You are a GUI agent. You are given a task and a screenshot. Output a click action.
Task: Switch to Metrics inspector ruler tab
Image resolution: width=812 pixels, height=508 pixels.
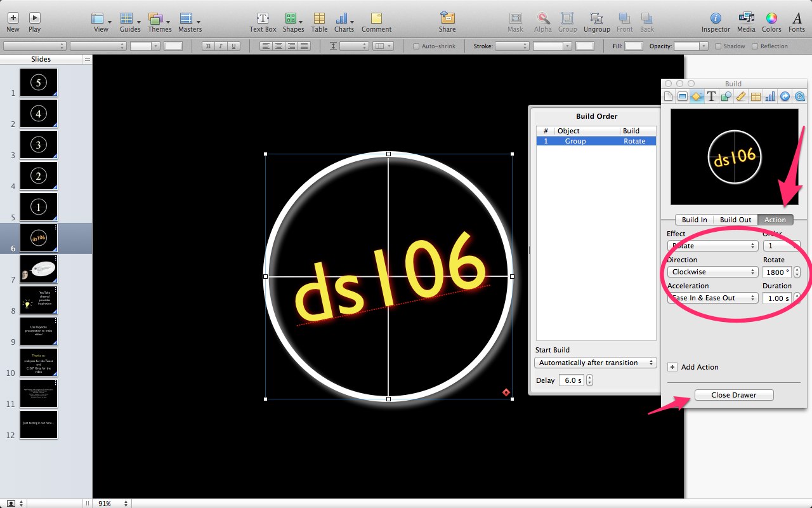pyautogui.click(x=740, y=97)
